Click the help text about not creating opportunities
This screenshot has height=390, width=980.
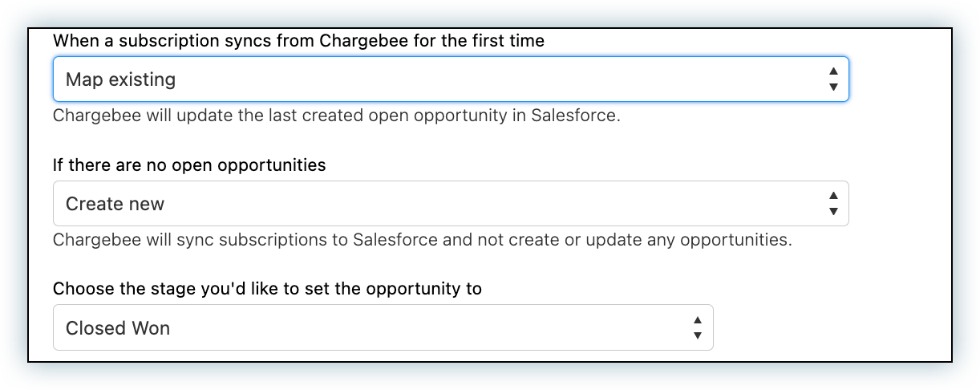422,239
